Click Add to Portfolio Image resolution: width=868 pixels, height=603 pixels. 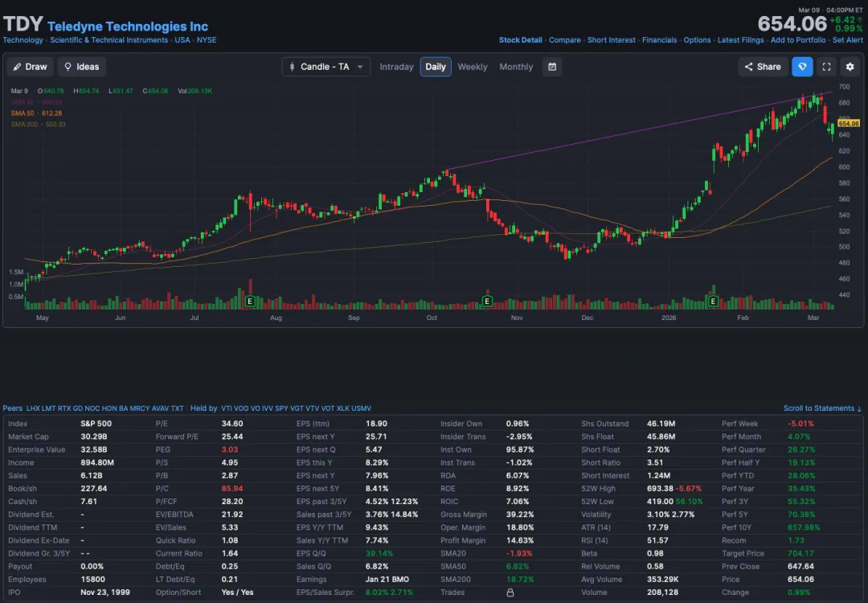(x=798, y=40)
